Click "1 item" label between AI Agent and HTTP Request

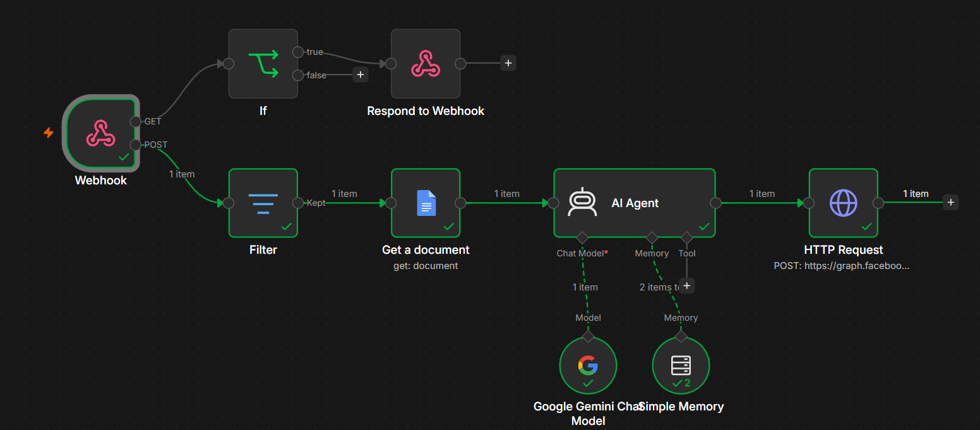pos(762,194)
